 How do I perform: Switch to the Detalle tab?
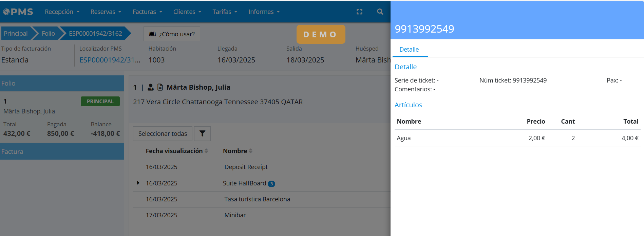409,50
